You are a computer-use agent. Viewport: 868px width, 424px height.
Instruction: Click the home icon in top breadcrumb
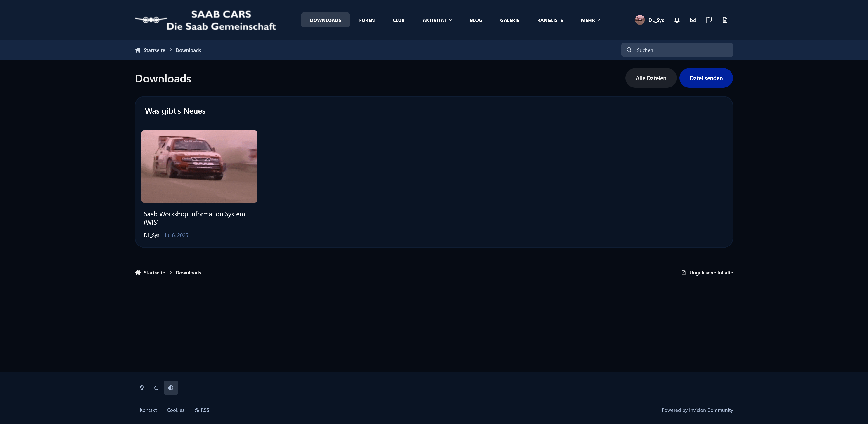138,50
